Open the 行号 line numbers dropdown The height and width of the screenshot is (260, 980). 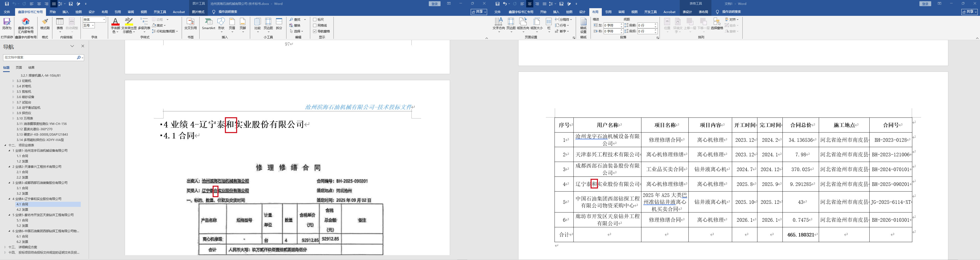coord(562,26)
